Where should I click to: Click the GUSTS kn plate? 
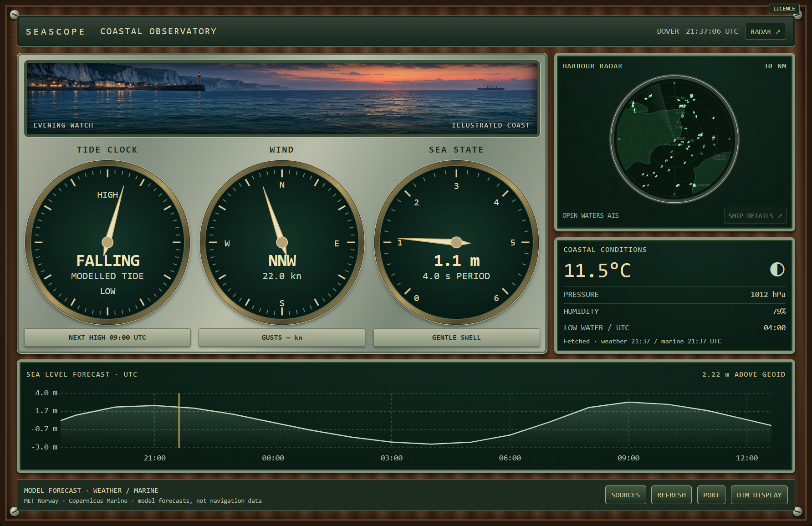pyautogui.click(x=282, y=337)
